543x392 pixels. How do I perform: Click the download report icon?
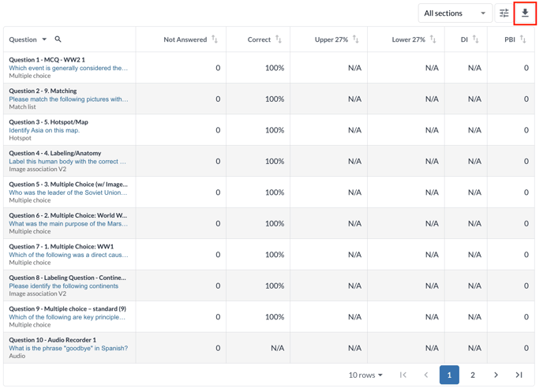tap(525, 13)
